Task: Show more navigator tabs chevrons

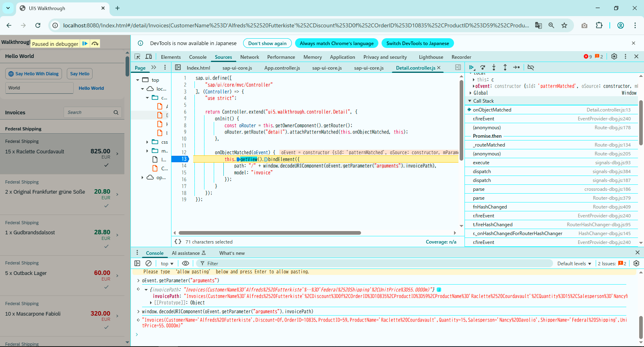Action: coord(154,68)
